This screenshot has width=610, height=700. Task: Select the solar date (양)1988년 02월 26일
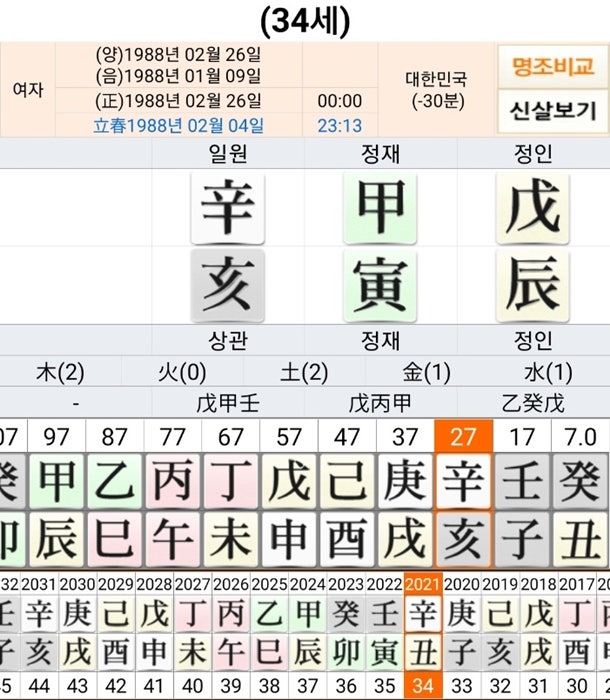click(178, 54)
